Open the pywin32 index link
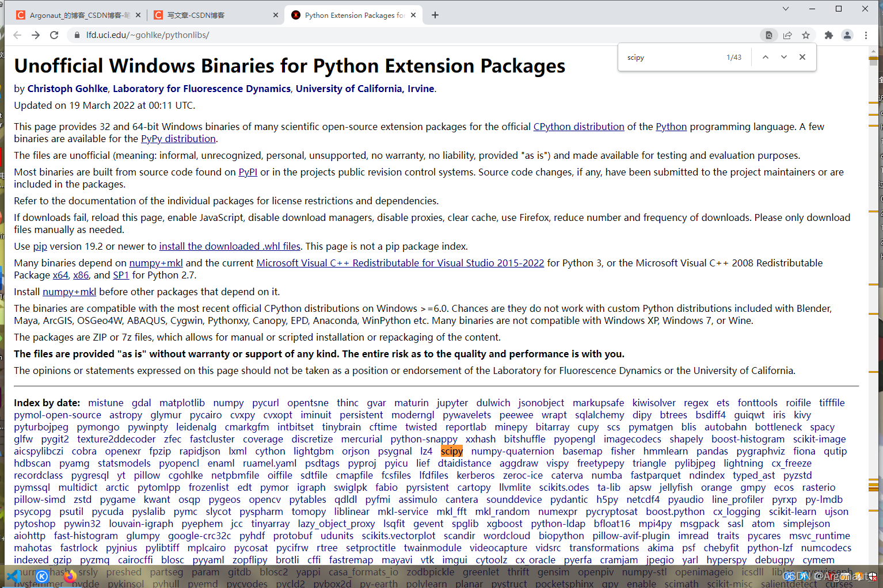883x588 pixels. pos(82,524)
